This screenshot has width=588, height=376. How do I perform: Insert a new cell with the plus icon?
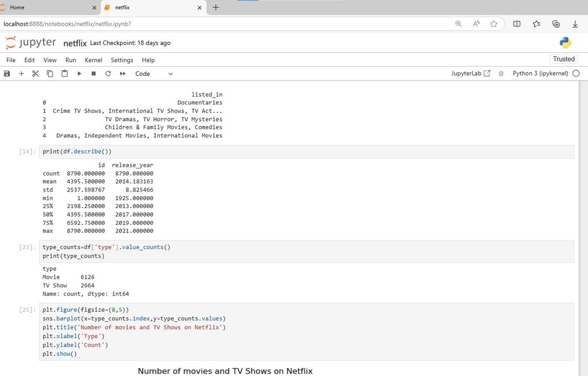21,74
